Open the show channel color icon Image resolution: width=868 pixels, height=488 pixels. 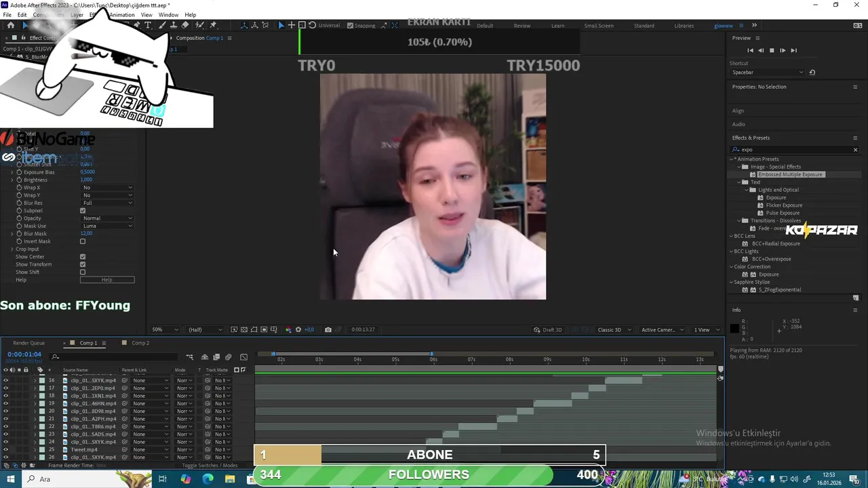pos(288,329)
